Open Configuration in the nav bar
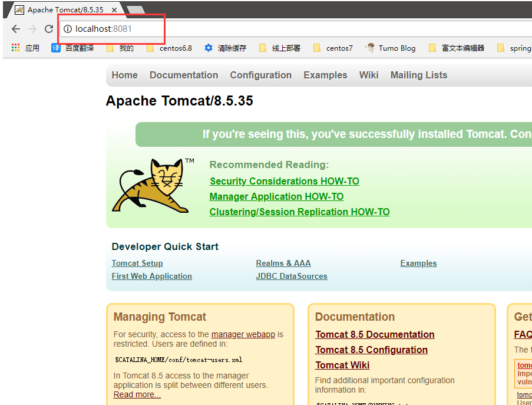 [x=260, y=75]
